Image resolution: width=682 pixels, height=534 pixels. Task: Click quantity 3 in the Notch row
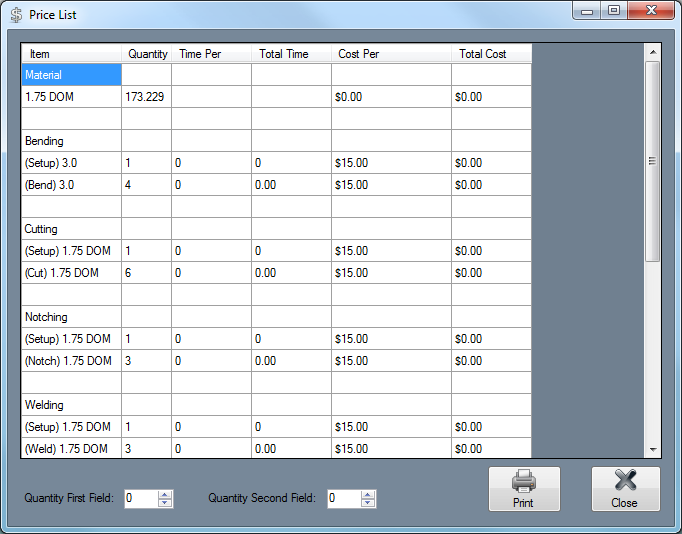pyautogui.click(x=147, y=360)
